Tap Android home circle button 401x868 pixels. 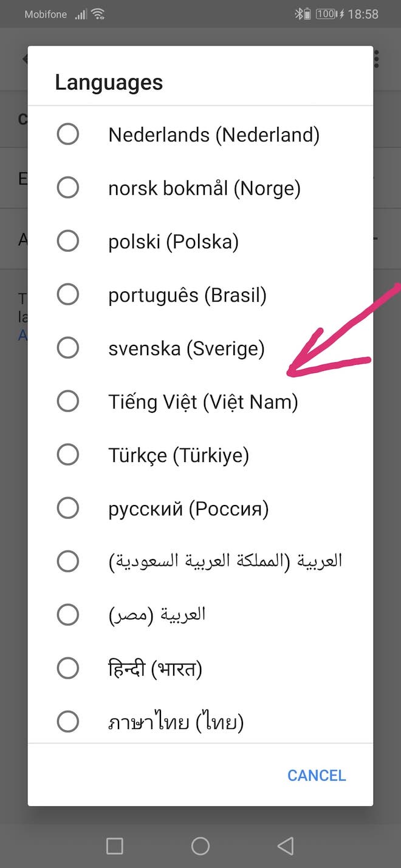(x=200, y=846)
